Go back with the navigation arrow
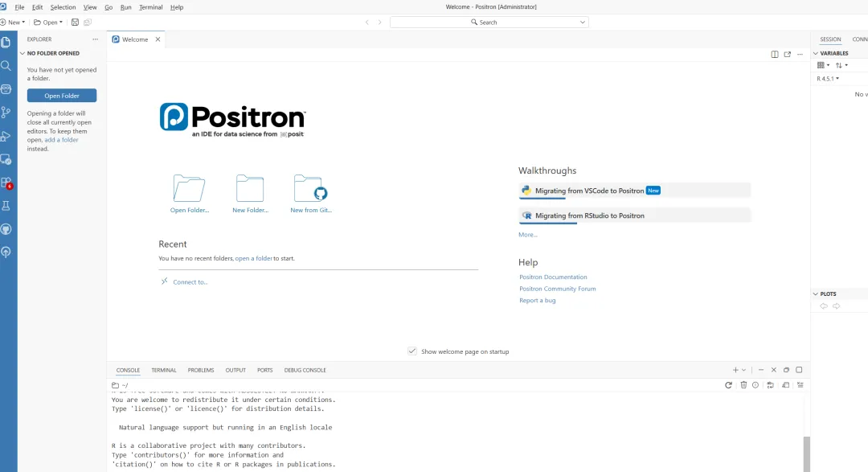868x472 pixels. point(367,23)
